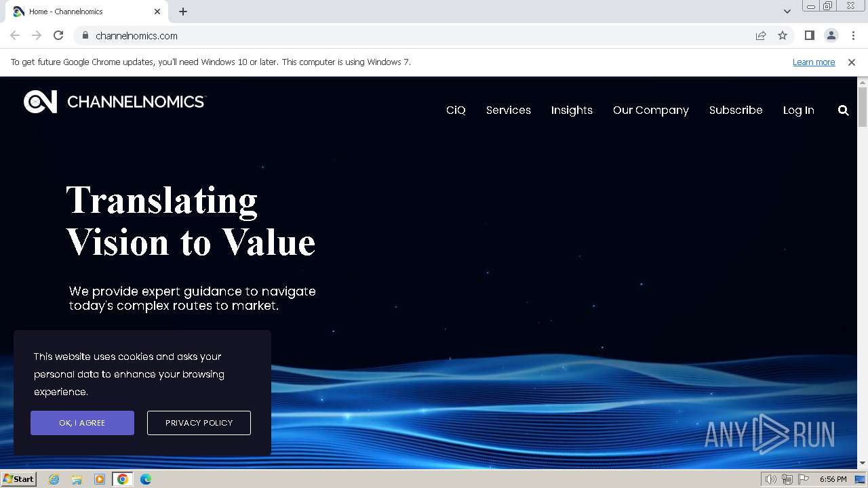Click Log In in the navigation
Screen dimensions: 868x488
pyautogui.click(x=798, y=110)
